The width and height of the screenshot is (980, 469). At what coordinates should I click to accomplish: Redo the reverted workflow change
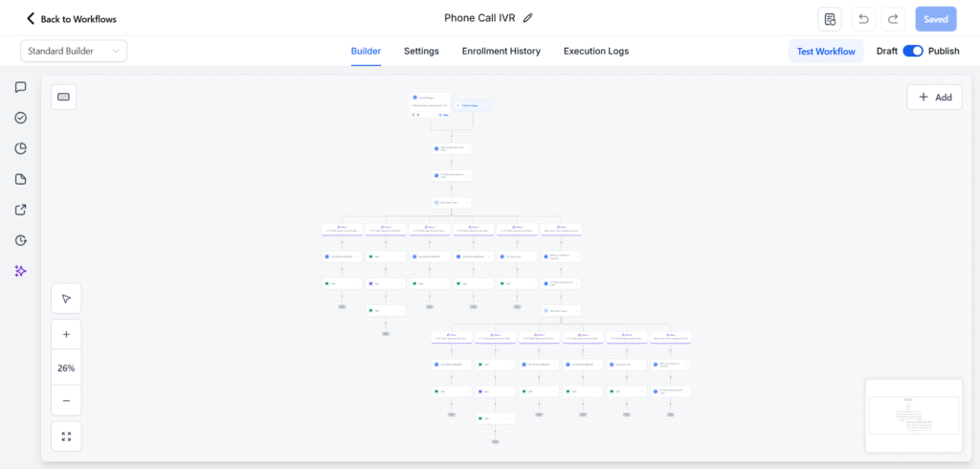893,19
